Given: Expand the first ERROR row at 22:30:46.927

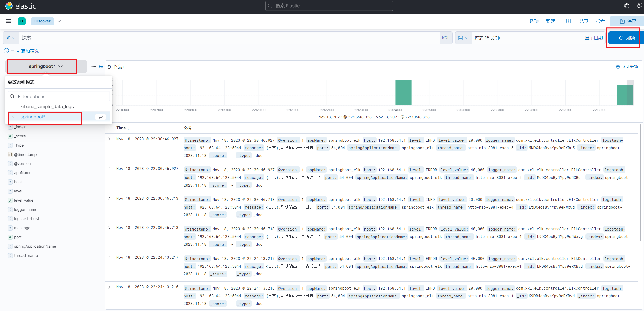Looking at the screenshot, I should tap(109, 169).
